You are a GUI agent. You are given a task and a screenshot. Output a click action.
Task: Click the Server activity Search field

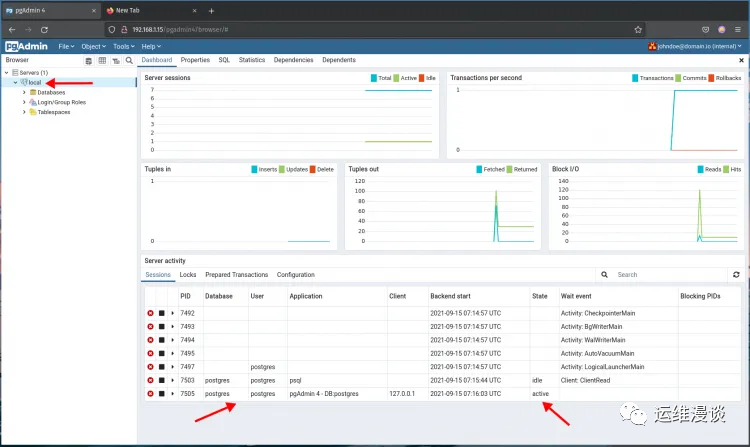coord(670,274)
